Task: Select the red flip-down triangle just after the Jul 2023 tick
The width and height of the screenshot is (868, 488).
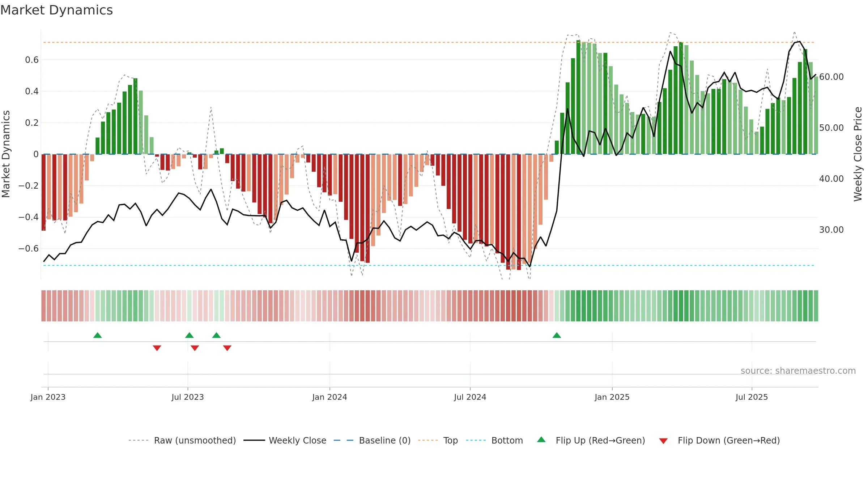Action: [195, 348]
